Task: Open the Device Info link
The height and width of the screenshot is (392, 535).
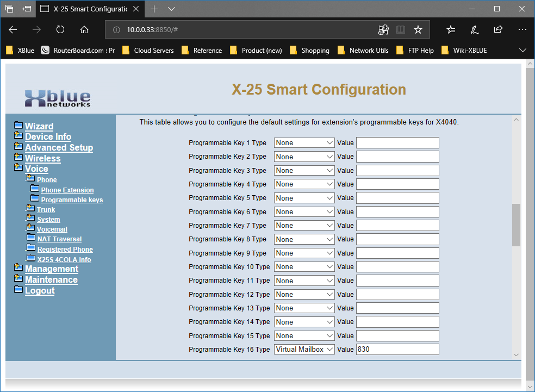Action: pyautogui.click(x=48, y=137)
